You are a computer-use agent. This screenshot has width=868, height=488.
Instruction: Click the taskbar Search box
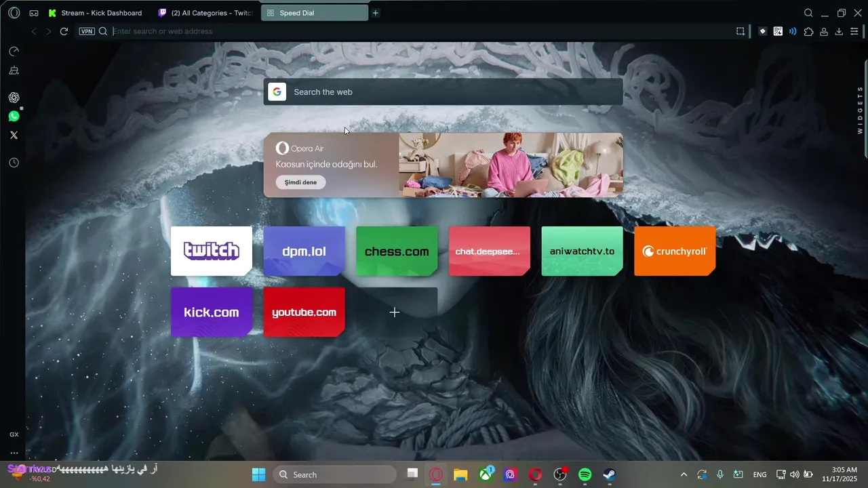(335, 474)
